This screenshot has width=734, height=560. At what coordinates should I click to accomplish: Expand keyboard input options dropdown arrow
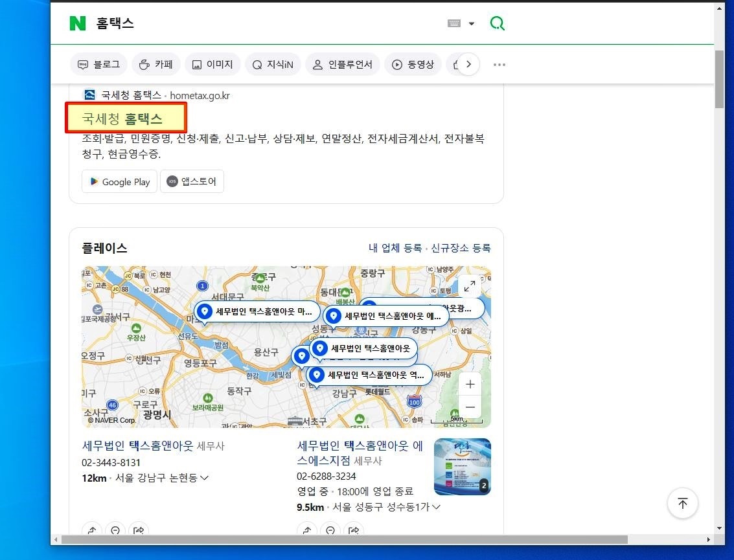472,23
